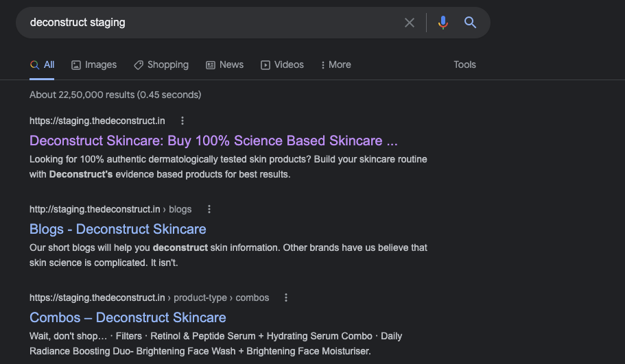
Task: Click the https://staging.thedeconstruct.in URL of first result
Action: click(97, 121)
